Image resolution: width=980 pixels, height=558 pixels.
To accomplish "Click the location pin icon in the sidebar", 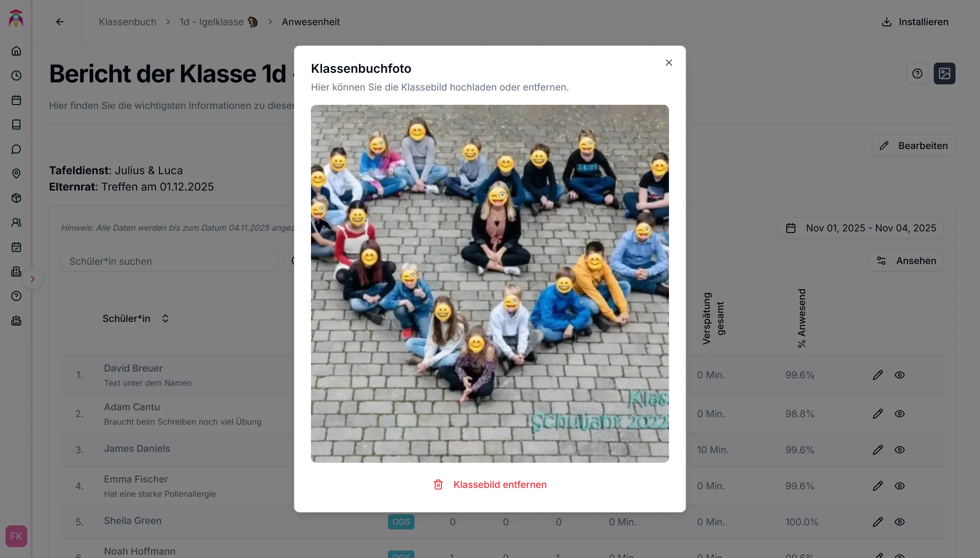I will tap(16, 174).
